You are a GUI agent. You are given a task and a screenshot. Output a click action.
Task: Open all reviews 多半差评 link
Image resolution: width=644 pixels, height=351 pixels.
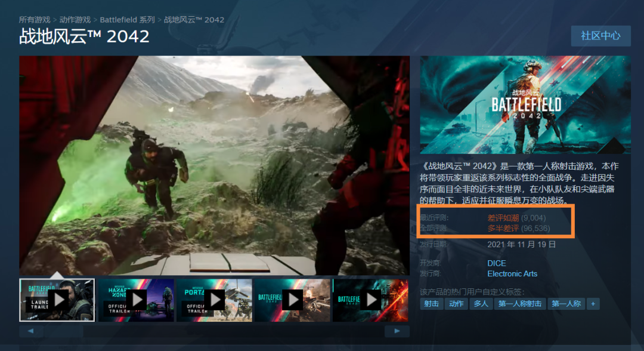pos(503,228)
